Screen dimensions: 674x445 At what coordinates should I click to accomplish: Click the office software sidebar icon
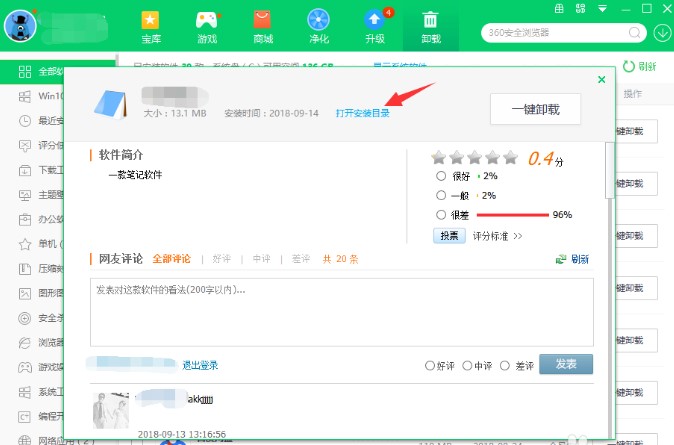click(x=25, y=220)
